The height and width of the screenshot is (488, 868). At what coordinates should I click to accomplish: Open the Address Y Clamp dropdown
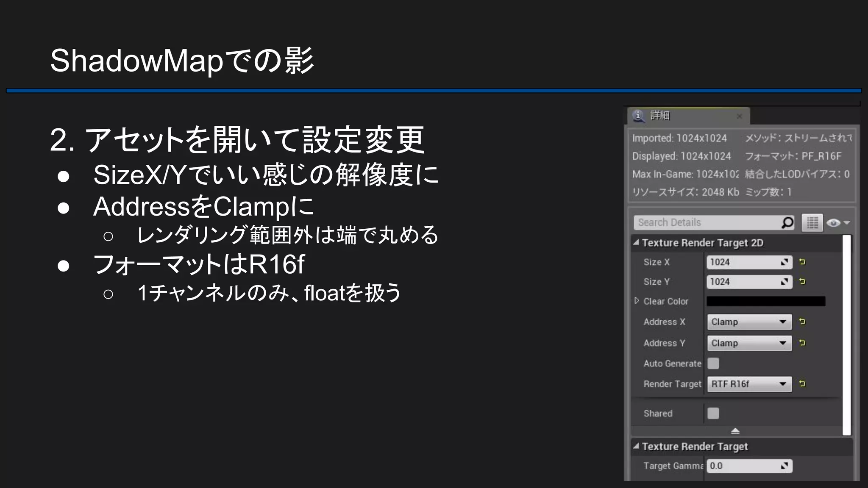click(749, 343)
